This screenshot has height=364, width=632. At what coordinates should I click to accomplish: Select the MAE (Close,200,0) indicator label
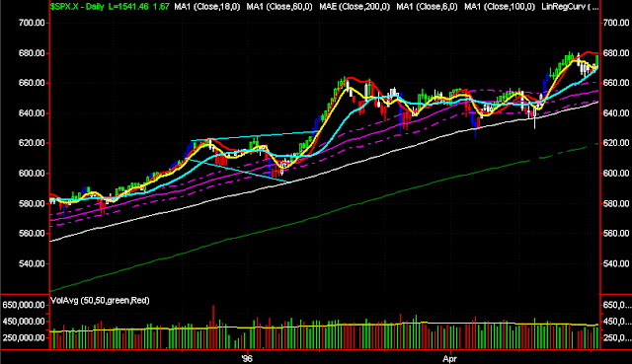(355, 7)
